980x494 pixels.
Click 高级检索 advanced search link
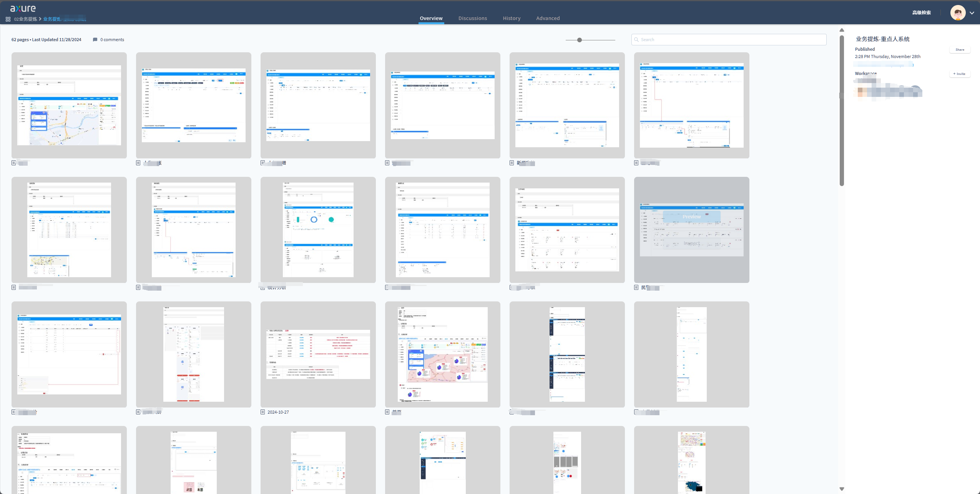921,13
